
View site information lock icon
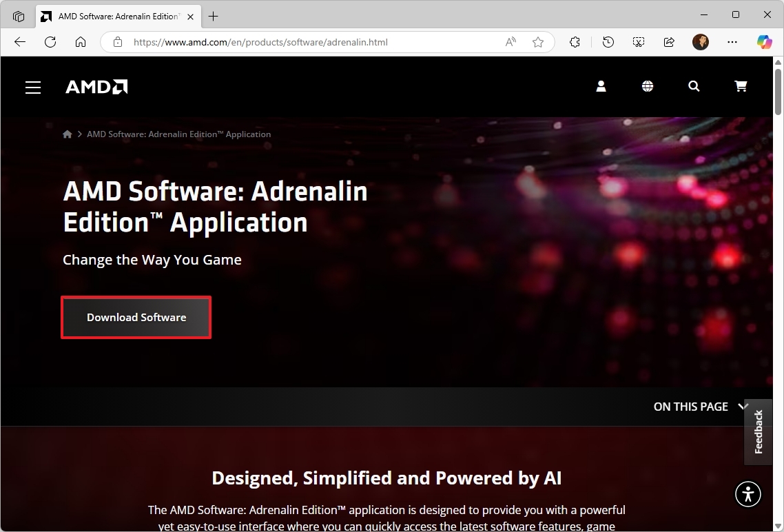coord(118,42)
